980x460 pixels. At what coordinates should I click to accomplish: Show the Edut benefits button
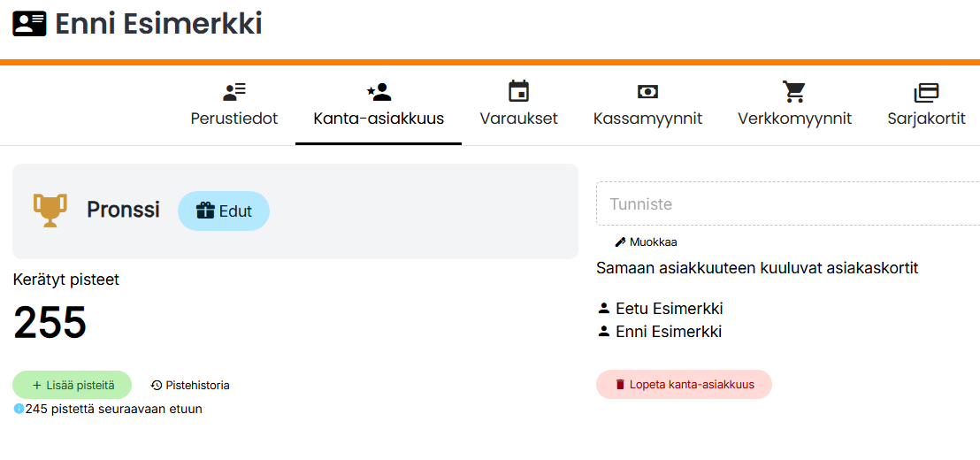224,211
